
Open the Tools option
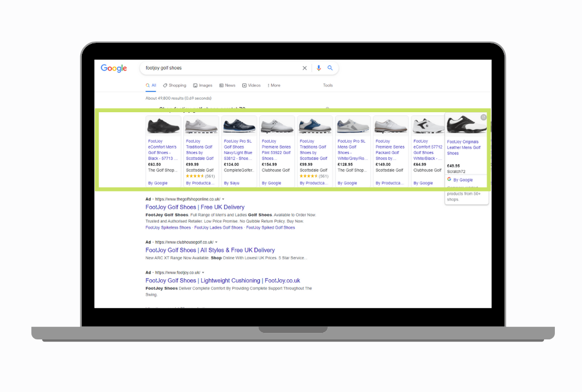coord(328,85)
